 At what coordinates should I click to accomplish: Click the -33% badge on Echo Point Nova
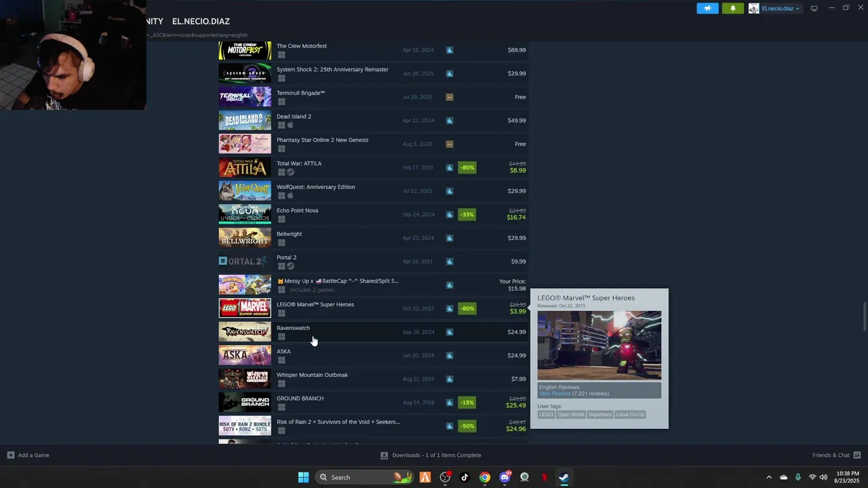(x=467, y=214)
